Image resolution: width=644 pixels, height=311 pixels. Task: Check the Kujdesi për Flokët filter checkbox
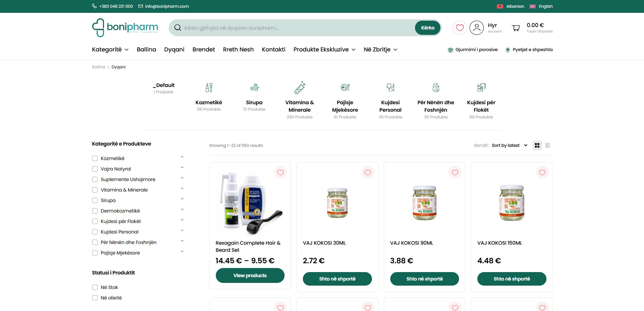click(x=95, y=221)
